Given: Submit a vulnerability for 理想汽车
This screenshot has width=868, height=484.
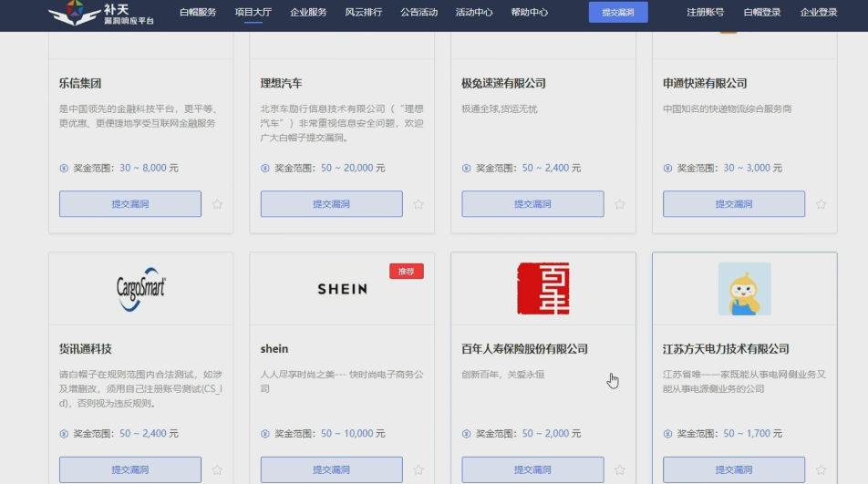Looking at the screenshot, I should [x=332, y=204].
